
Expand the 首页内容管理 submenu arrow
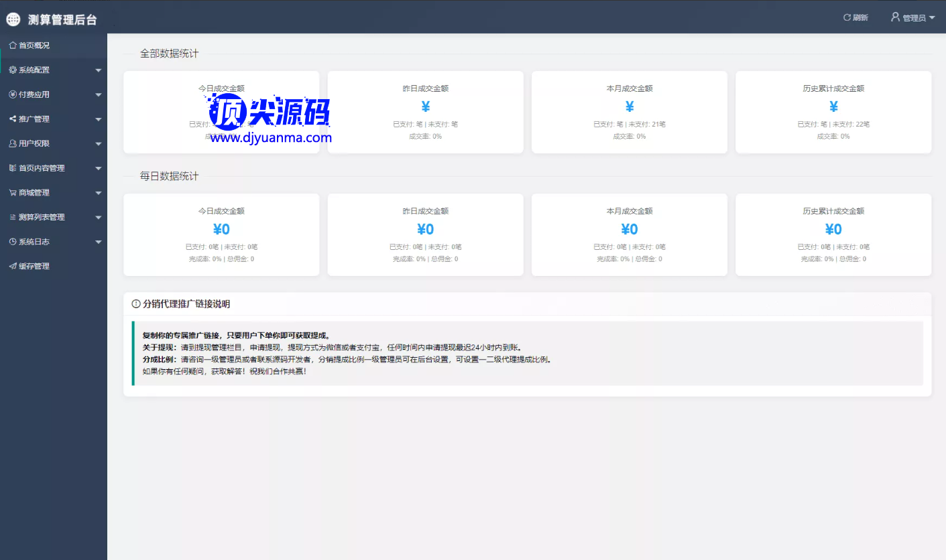pos(99,169)
